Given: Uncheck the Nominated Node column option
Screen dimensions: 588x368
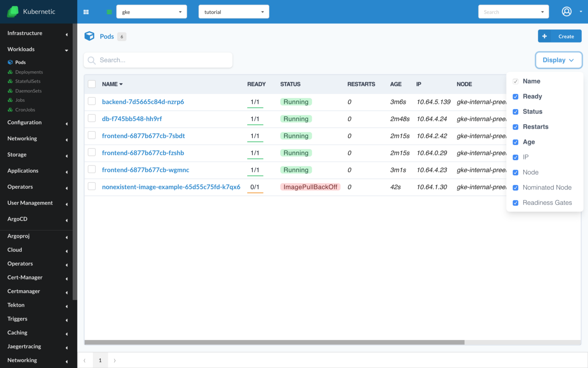Looking at the screenshot, I should [515, 188].
